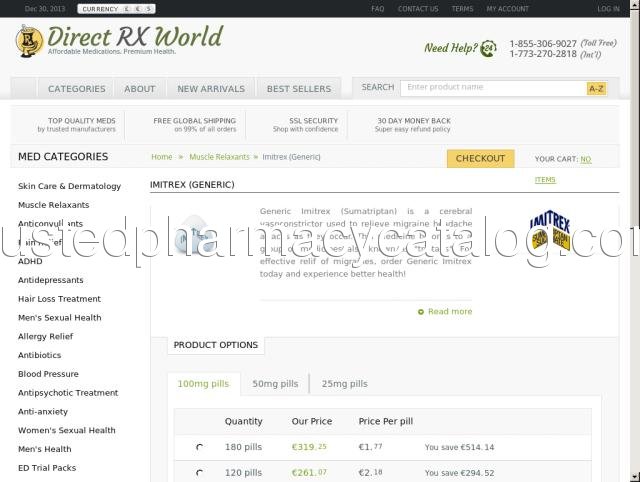Image resolution: width=640 pixels, height=482 pixels.
Task: Click into the product name search field
Action: click(493, 88)
